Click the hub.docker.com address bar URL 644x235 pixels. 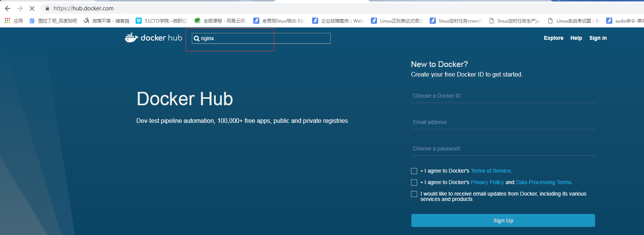pyautogui.click(x=83, y=8)
